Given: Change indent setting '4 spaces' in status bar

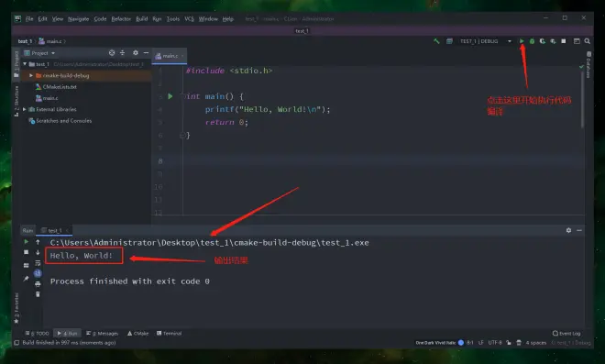Looking at the screenshot, I should pos(536,343).
